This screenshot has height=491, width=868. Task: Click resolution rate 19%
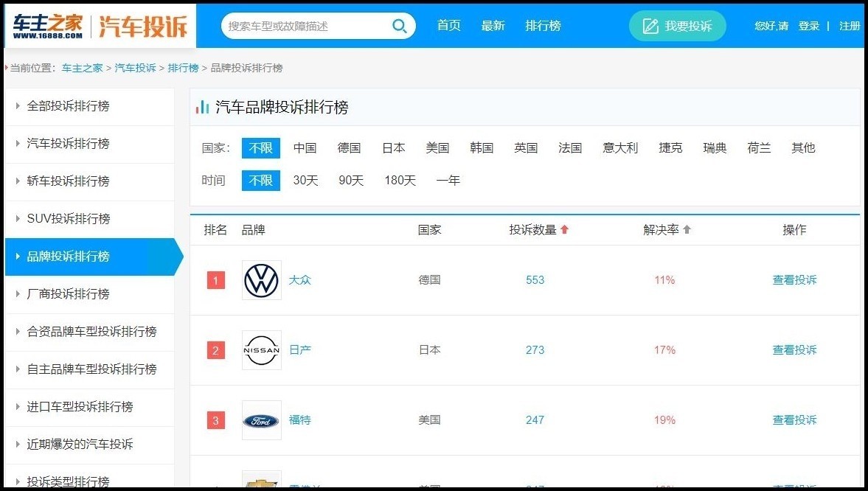(665, 421)
